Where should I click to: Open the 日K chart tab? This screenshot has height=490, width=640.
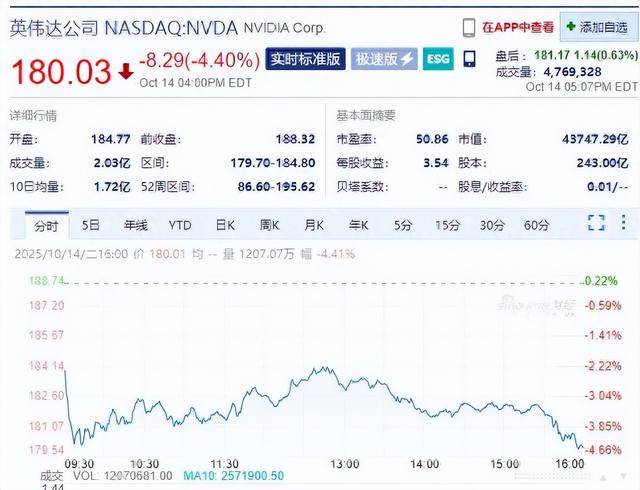coord(225,225)
